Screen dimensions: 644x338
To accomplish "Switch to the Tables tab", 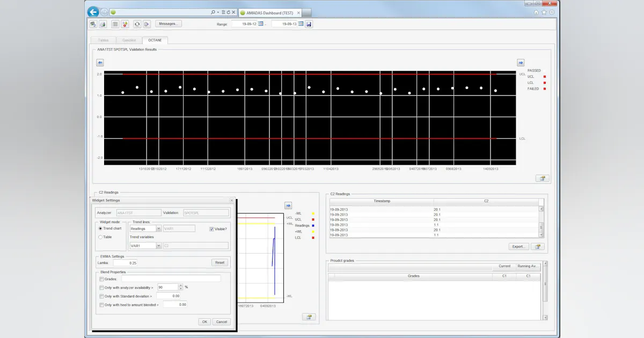I will tap(103, 40).
